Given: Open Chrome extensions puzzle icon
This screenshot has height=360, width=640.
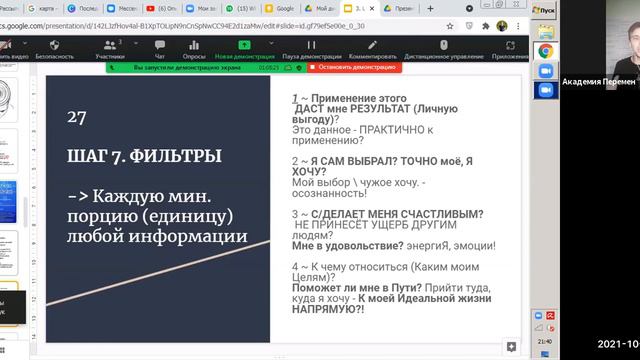Looking at the screenshot, I should 486,26.
